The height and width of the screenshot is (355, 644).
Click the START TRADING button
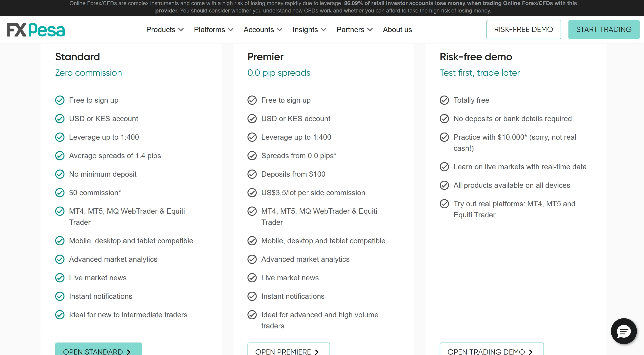click(604, 30)
